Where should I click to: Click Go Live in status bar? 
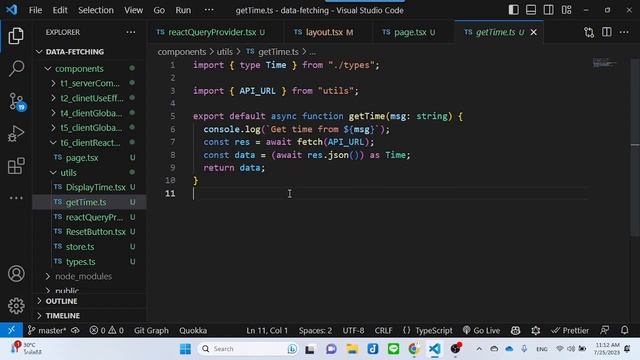(482, 330)
